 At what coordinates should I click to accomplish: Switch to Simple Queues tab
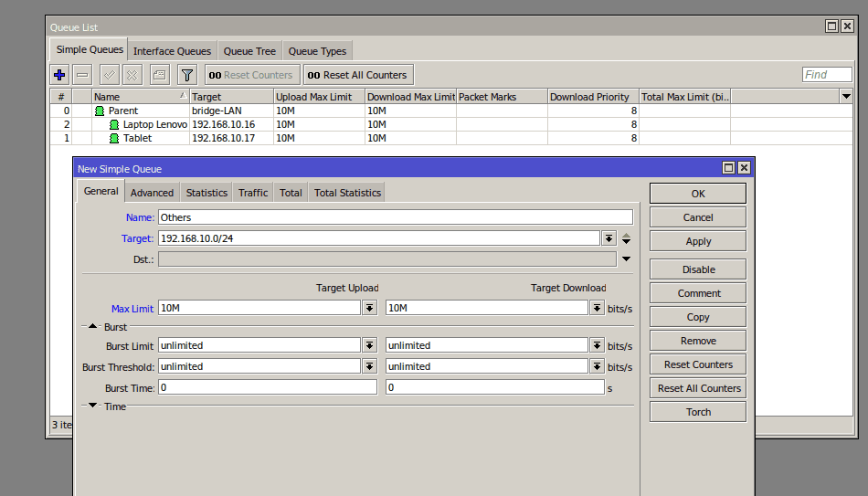[x=90, y=49]
